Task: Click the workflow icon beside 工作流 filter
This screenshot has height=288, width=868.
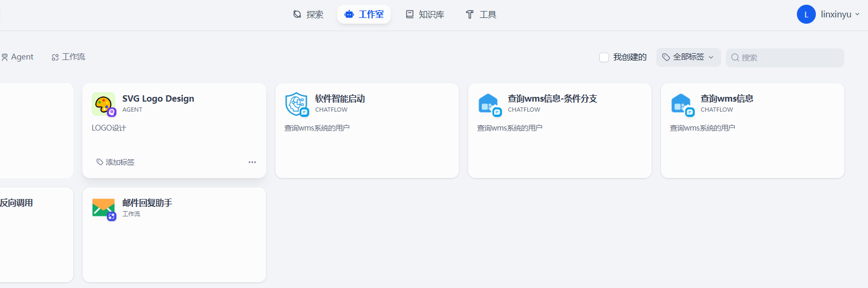Action: [55, 57]
